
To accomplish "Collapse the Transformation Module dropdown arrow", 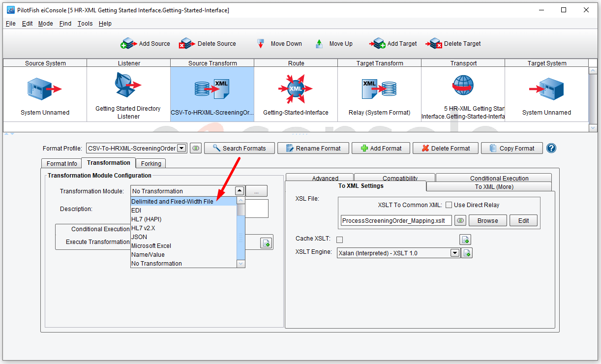I will tap(240, 191).
